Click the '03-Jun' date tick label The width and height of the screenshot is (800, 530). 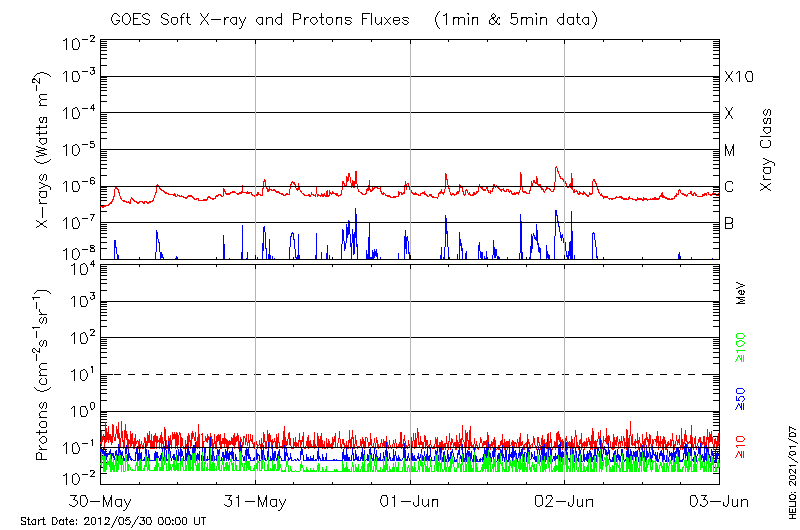pos(718,500)
